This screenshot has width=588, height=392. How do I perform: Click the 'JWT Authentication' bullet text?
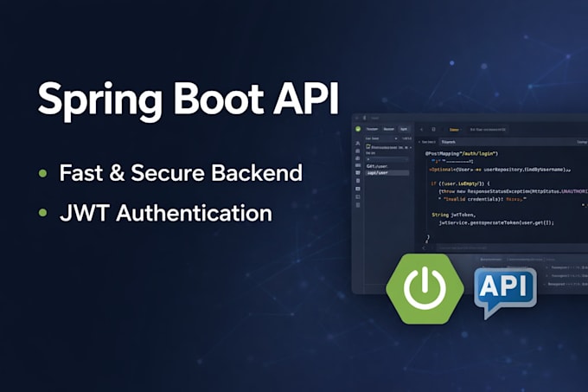point(166,213)
